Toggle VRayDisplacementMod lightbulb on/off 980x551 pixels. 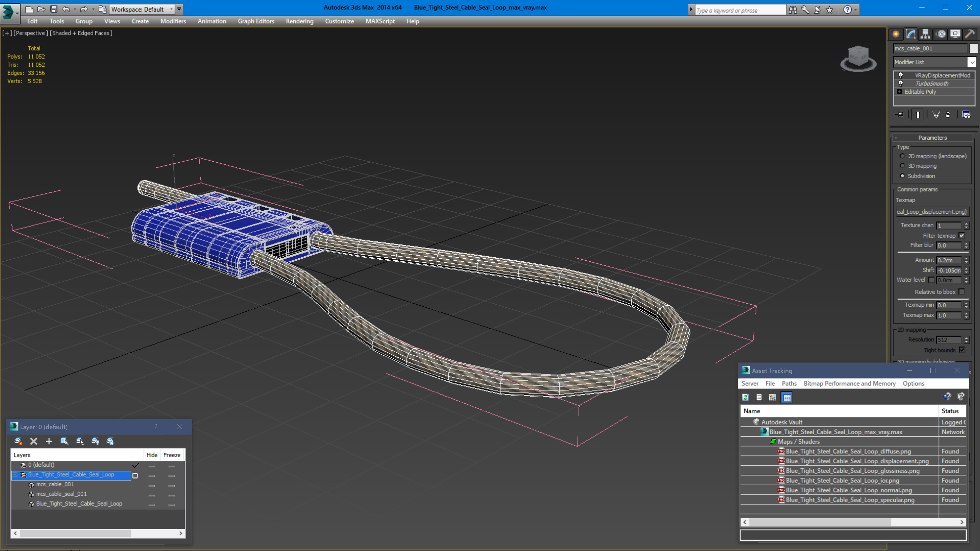(900, 75)
